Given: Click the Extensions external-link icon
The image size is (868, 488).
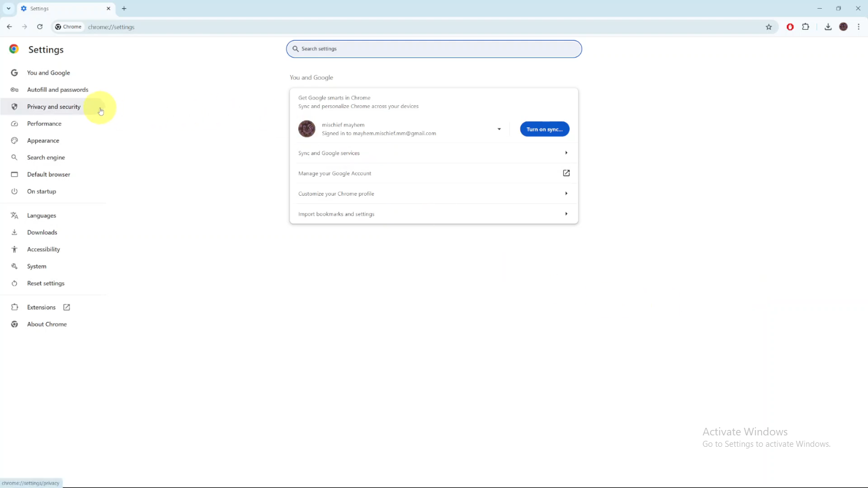Looking at the screenshot, I should coord(67,307).
